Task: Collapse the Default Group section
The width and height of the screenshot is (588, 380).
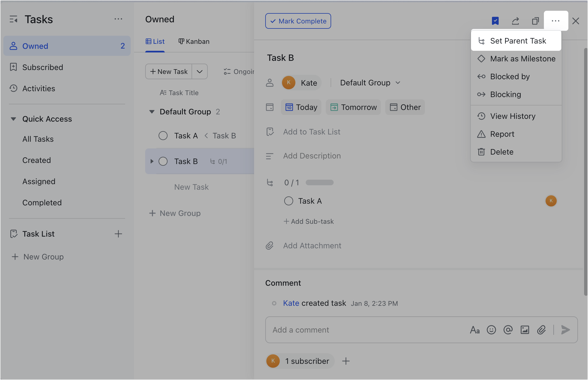Action: pyautogui.click(x=152, y=112)
